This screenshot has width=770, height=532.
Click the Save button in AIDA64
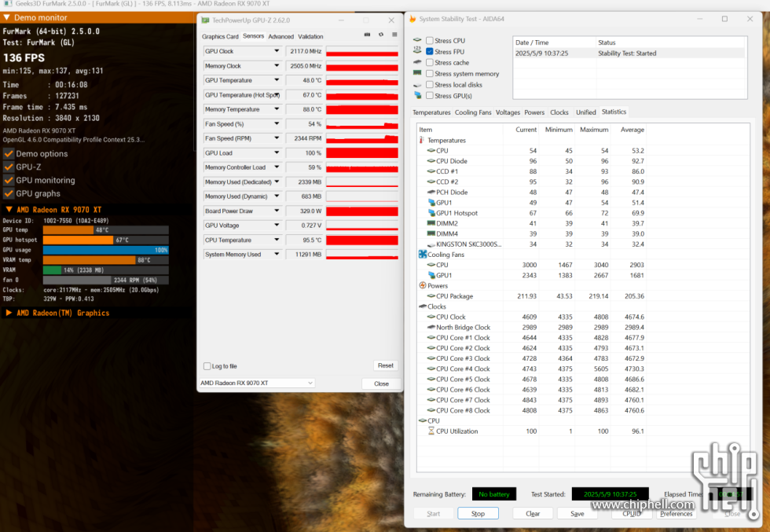pos(577,513)
